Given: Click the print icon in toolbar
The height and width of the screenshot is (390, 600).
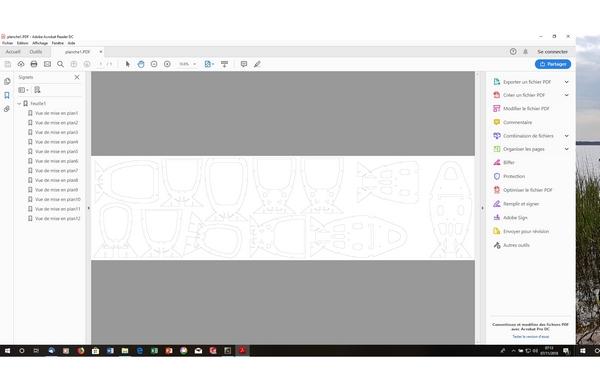Looking at the screenshot, I should pos(34,64).
